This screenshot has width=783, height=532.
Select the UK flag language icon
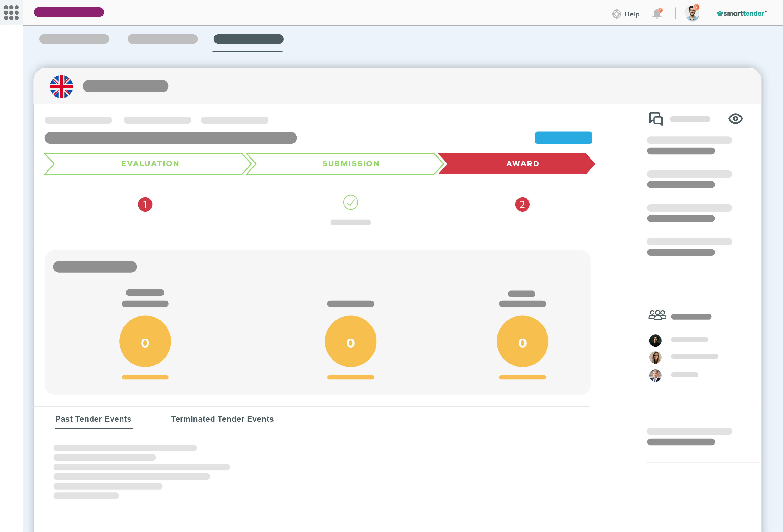click(61, 86)
